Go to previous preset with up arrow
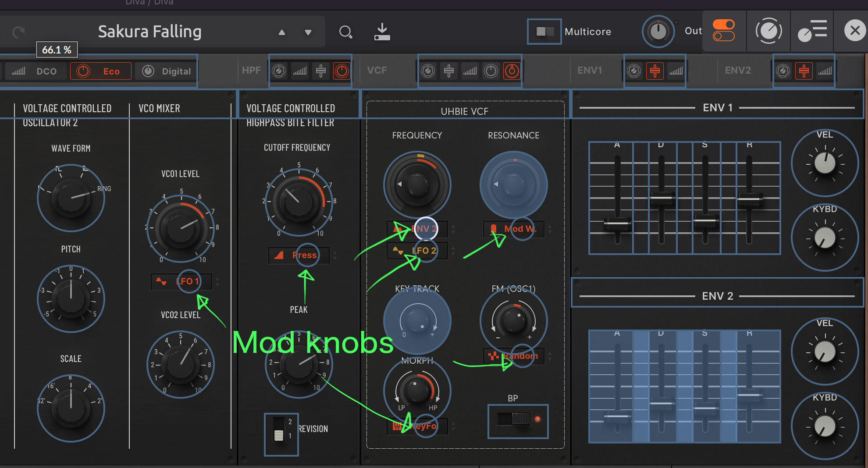Screen dimensions: 868x468 coord(282,32)
